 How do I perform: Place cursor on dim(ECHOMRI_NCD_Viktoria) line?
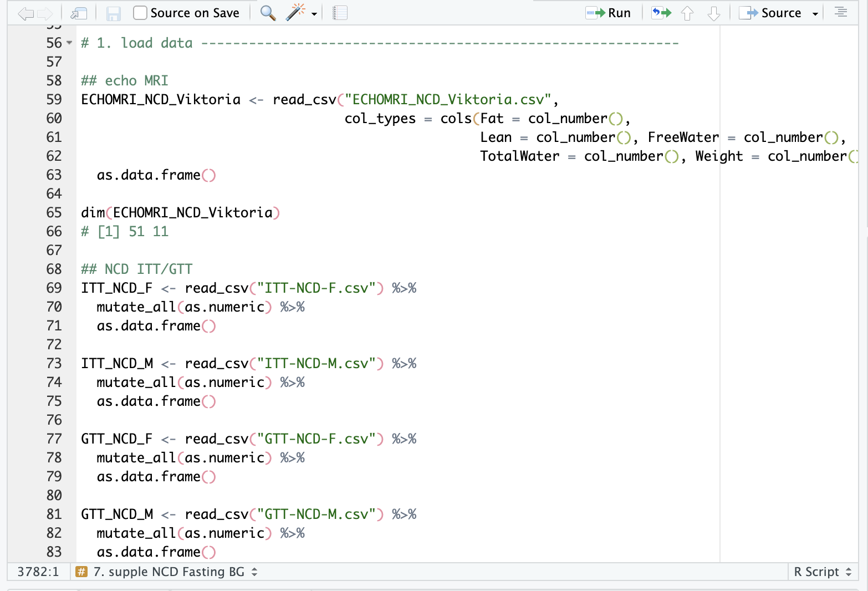180,212
